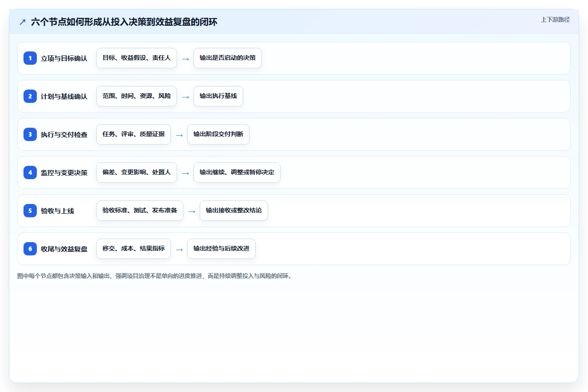This screenshot has width=588, height=392.
Task: Click the arrow before 输出接收或整改结论
Action: [x=192, y=211]
